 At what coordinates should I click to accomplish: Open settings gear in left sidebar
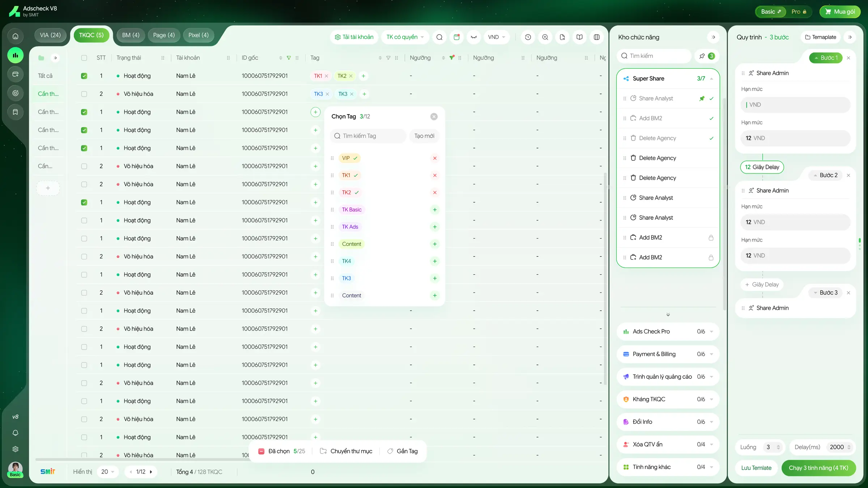coord(15,449)
